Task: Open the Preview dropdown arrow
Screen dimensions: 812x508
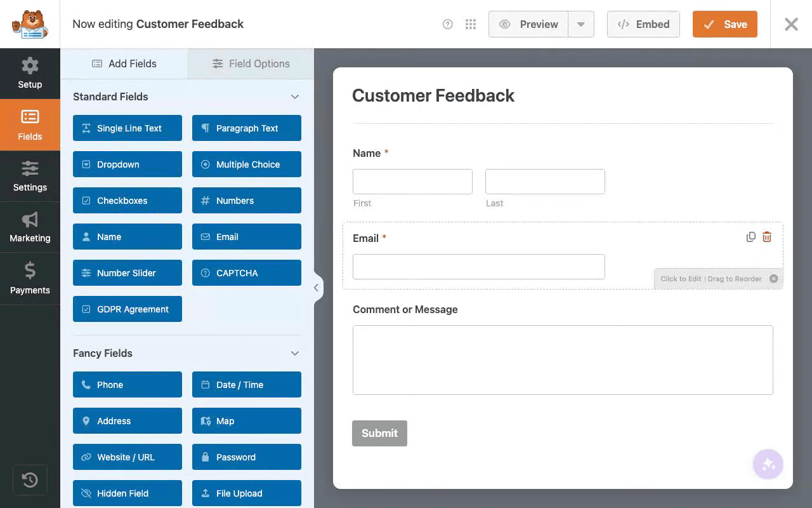Action: [581, 24]
